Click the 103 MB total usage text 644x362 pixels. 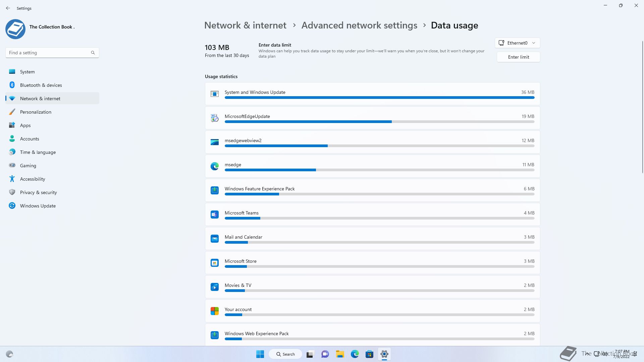point(217,48)
